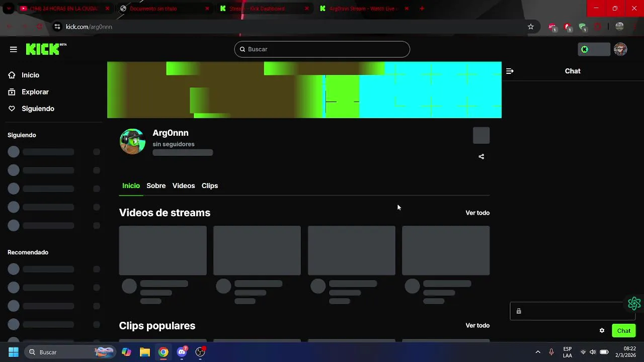Switch to Stream Kick Dashboard tab
This screenshot has width=644, height=362.
[x=264, y=9]
